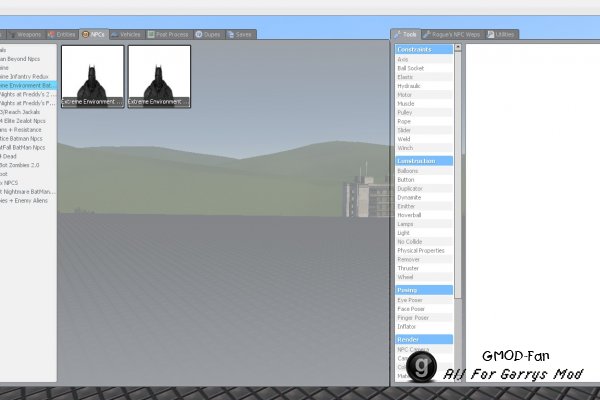
Task: Select the Wheel tool
Action: pyautogui.click(x=424, y=277)
